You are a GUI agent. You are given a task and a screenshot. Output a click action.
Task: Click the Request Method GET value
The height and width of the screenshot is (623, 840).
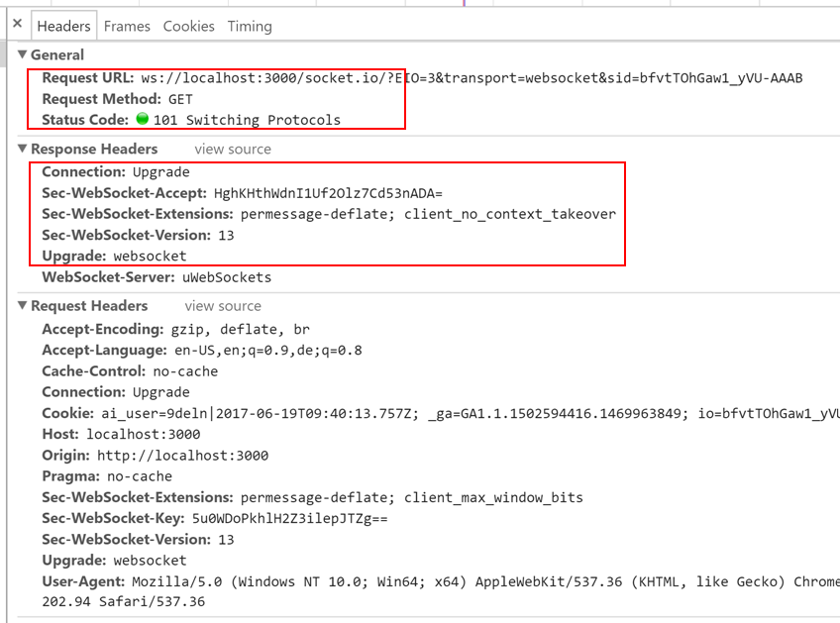[x=180, y=99]
